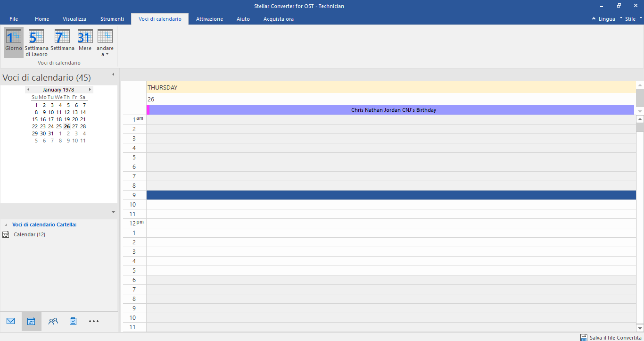Open the Strumenti ribbon tab
The width and height of the screenshot is (644, 341).
click(112, 19)
